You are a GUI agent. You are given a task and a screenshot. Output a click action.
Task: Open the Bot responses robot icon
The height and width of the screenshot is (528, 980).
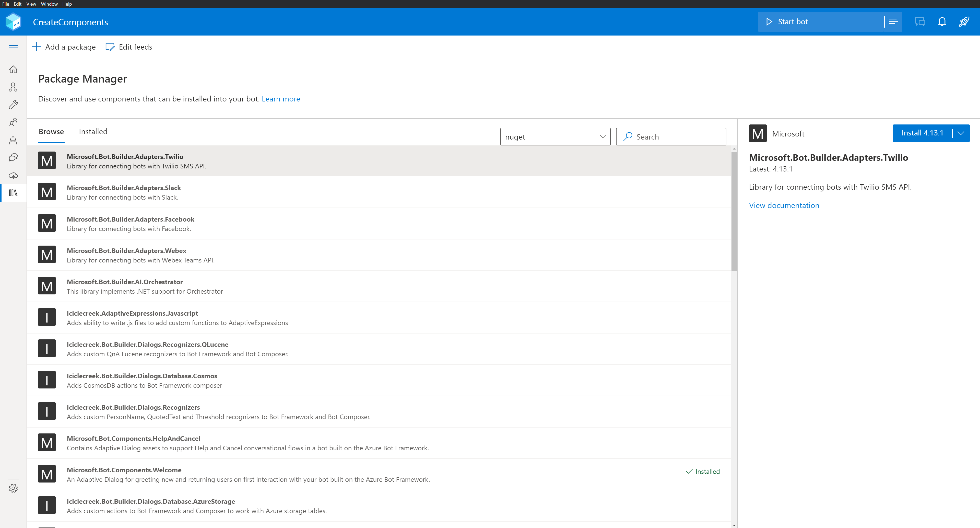(x=13, y=140)
